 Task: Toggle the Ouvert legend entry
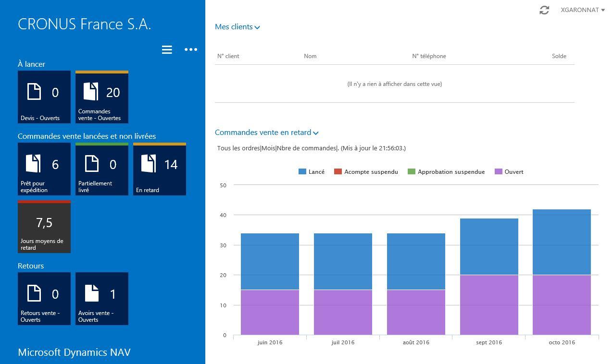pos(509,171)
